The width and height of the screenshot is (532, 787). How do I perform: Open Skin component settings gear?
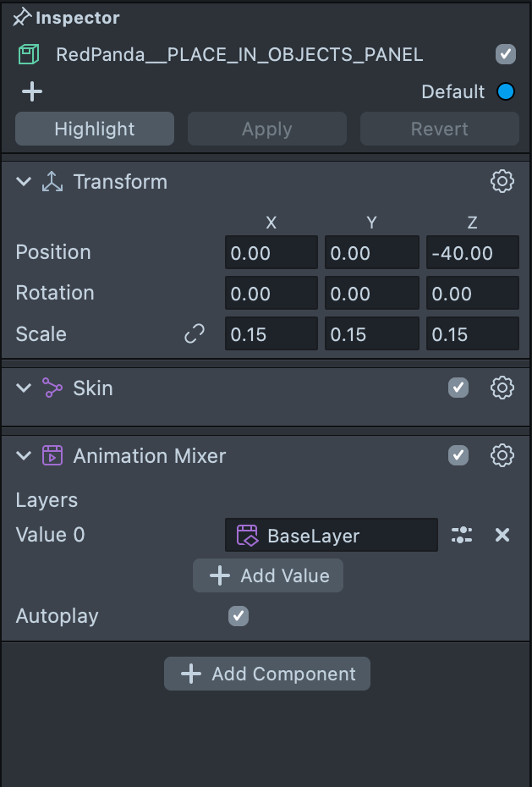point(502,388)
